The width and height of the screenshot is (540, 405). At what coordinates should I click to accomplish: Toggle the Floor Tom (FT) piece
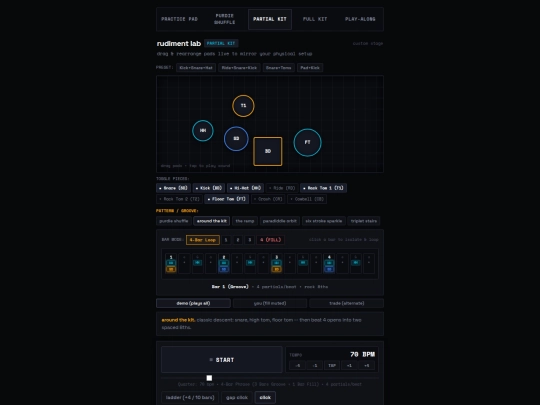point(226,199)
